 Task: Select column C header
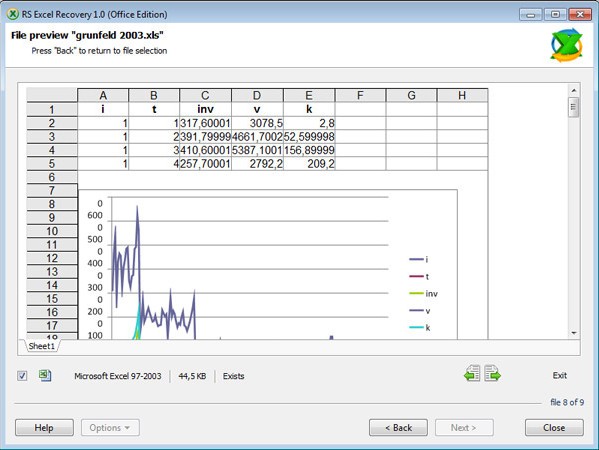[x=205, y=95]
